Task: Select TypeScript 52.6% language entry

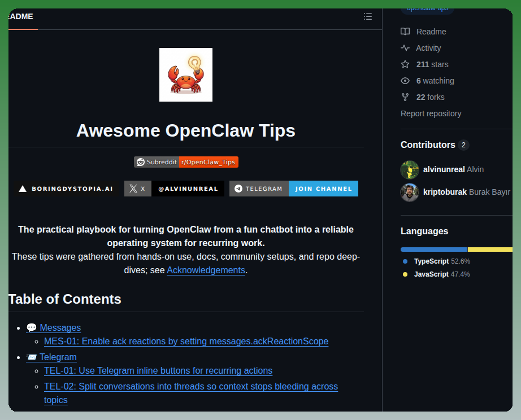Action: (441, 261)
